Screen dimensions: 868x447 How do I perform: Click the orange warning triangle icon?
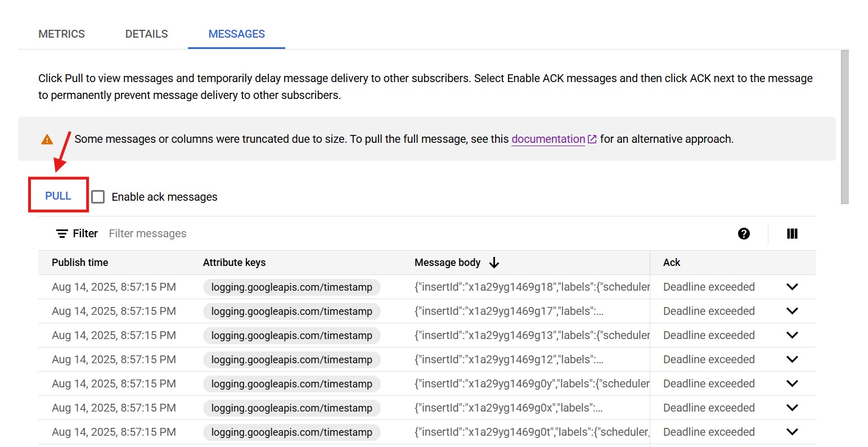(47, 139)
